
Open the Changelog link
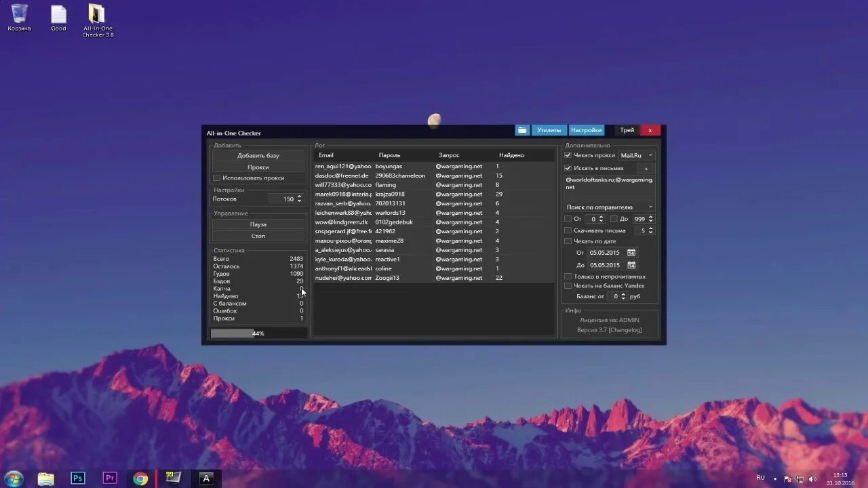[x=625, y=330]
